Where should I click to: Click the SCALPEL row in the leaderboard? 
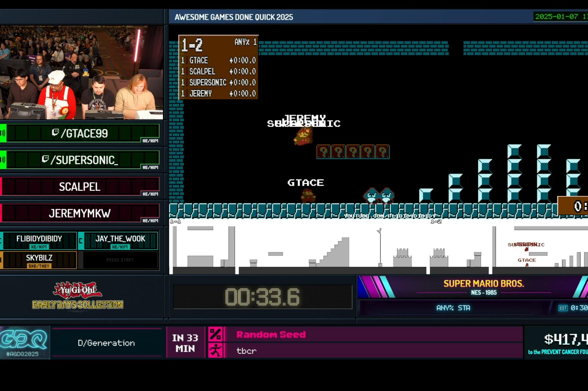tap(218, 71)
